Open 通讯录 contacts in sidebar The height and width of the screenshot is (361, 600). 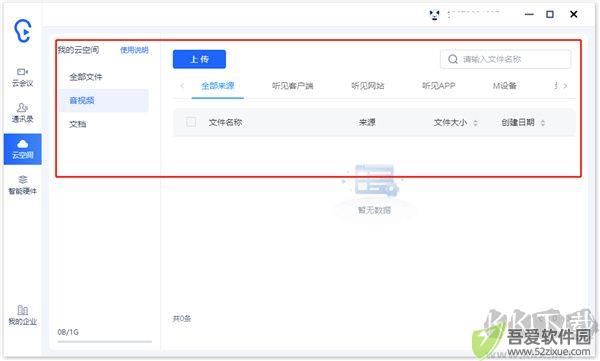coord(23,113)
